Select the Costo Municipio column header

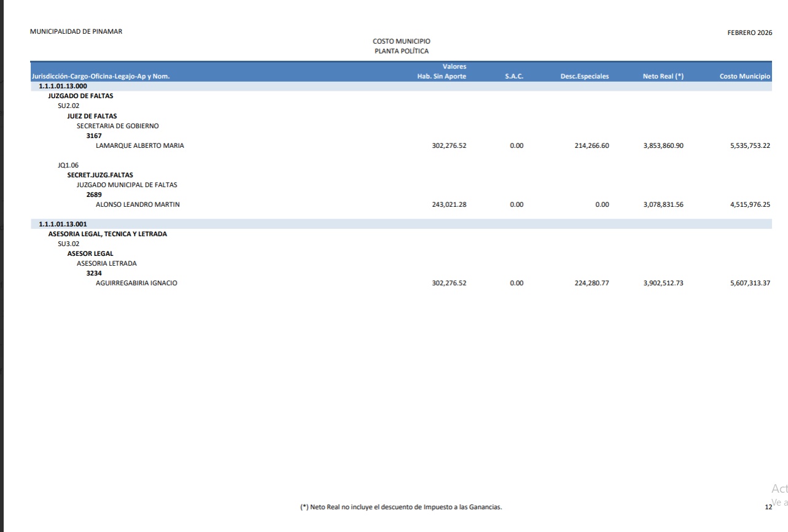(744, 77)
